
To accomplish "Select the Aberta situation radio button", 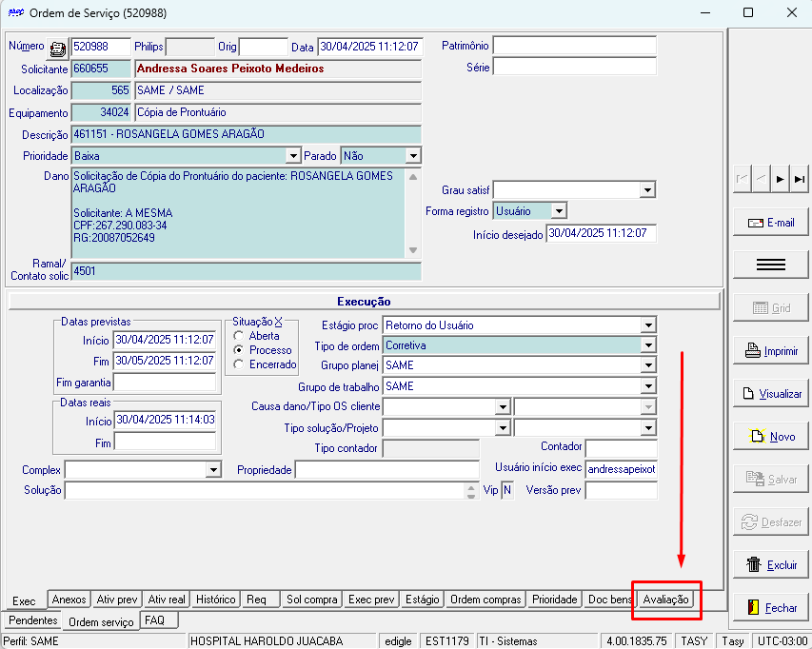I will (238, 336).
